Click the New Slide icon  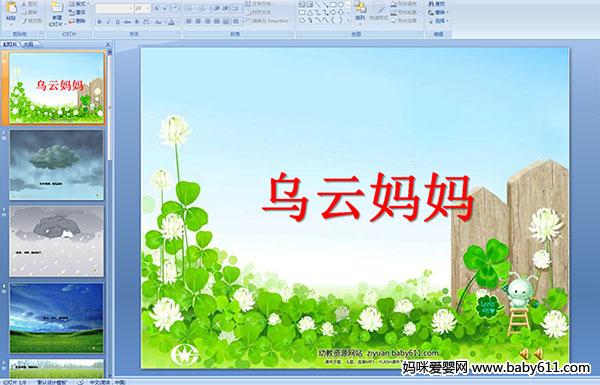57,12
